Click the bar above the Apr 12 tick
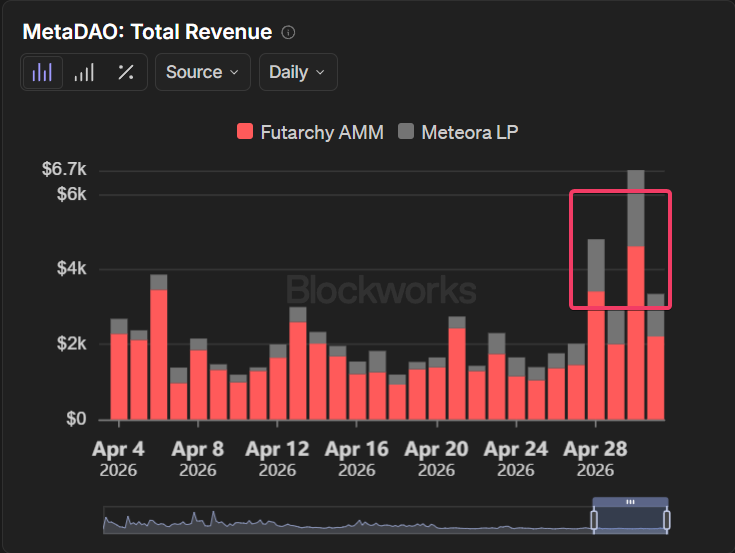Screen dimensions: 735x553 point(278,382)
